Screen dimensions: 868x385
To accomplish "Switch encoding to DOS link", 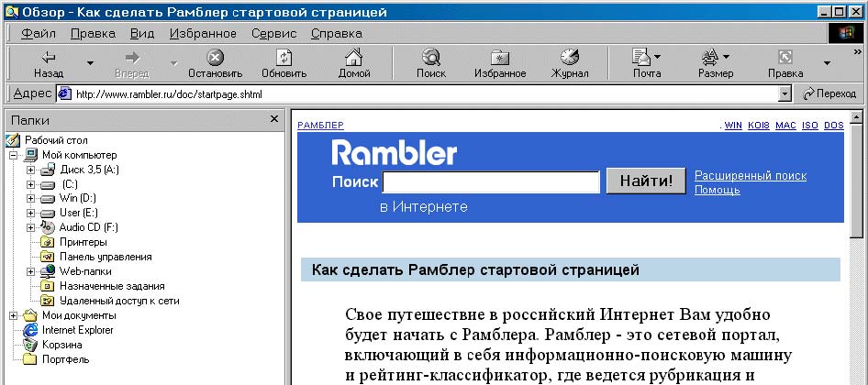I will (834, 126).
